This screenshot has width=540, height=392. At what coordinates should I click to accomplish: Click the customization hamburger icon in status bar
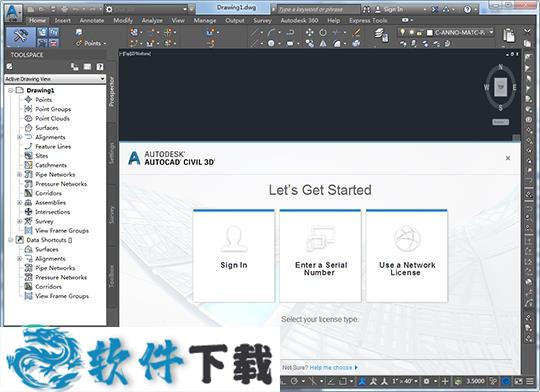click(x=530, y=381)
